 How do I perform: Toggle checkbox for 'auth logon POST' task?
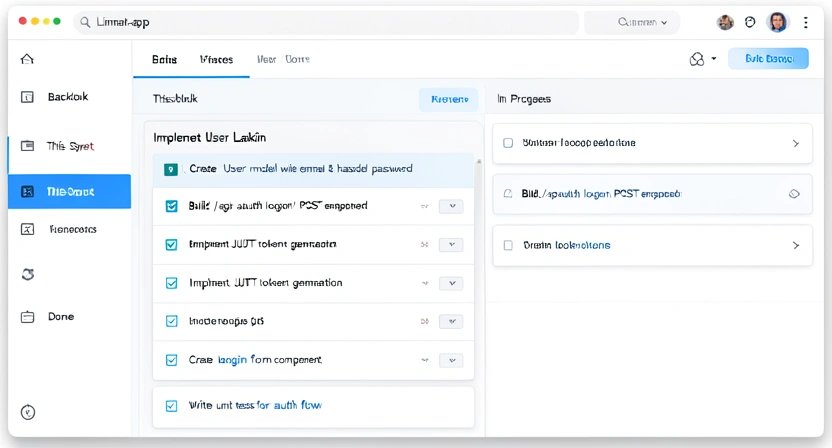(171, 206)
